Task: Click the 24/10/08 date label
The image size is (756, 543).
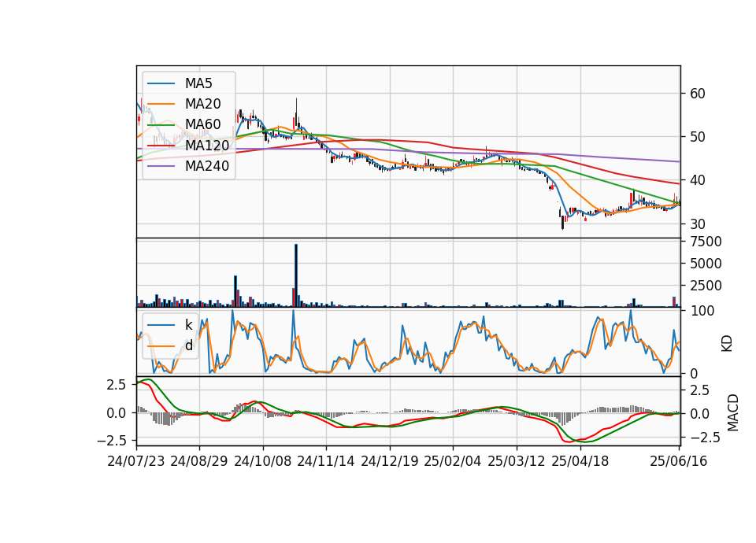Action: (x=263, y=461)
